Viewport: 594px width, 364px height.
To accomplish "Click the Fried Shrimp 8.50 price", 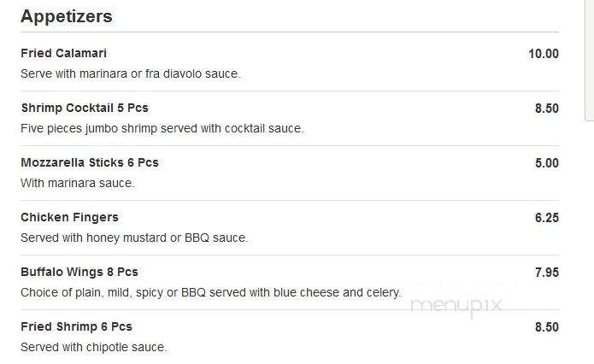I will 547,327.
